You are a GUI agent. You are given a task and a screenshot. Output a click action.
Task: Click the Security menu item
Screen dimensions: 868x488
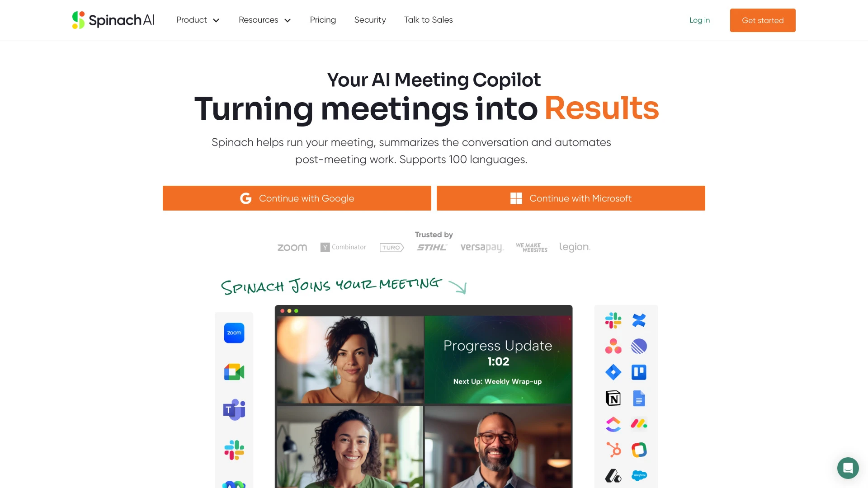point(370,20)
